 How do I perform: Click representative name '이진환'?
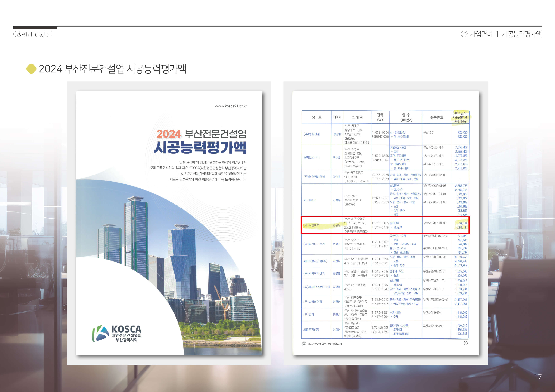pyautogui.click(x=337, y=302)
